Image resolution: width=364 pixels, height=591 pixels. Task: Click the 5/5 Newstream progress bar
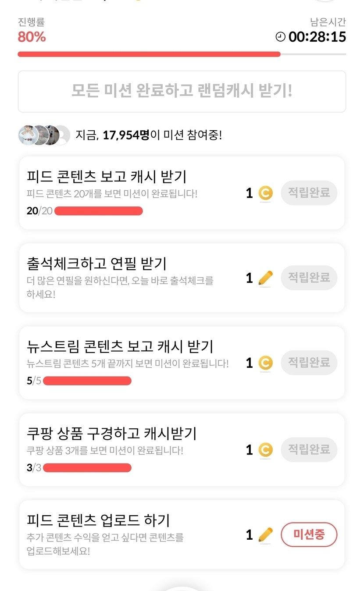(87, 381)
